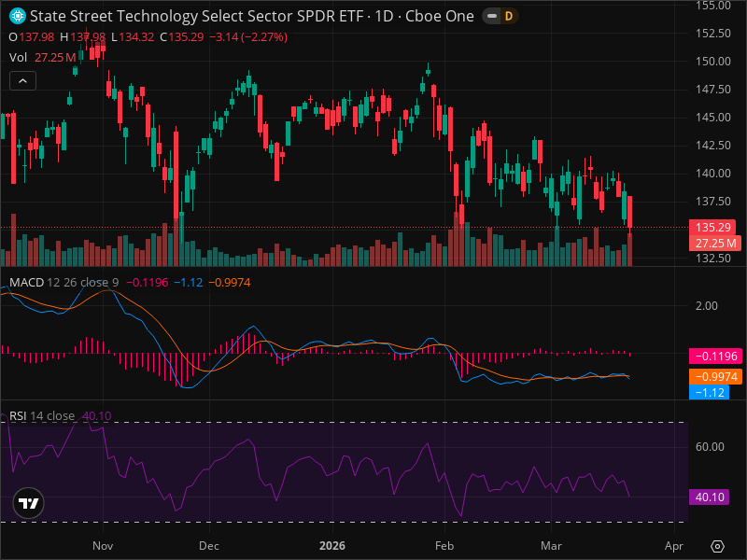Screen dimensions: 747x560
Task: Click the Vol 27.25 M legend
Action: (42, 58)
